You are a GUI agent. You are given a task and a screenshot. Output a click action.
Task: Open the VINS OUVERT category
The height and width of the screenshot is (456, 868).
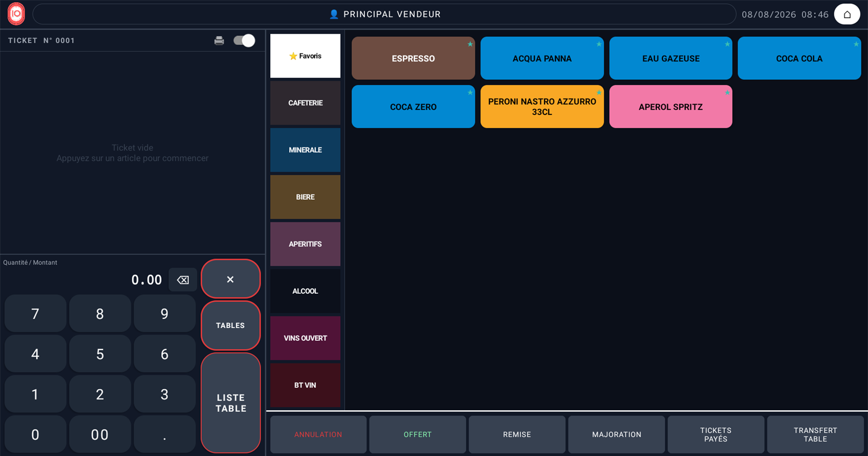click(x=305, y=338)
